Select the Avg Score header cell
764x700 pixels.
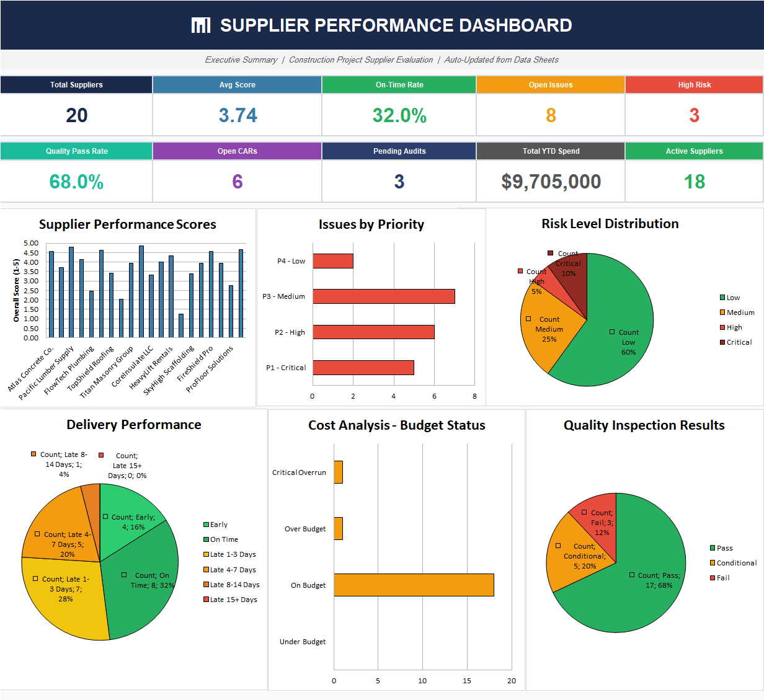click(237, 85)
